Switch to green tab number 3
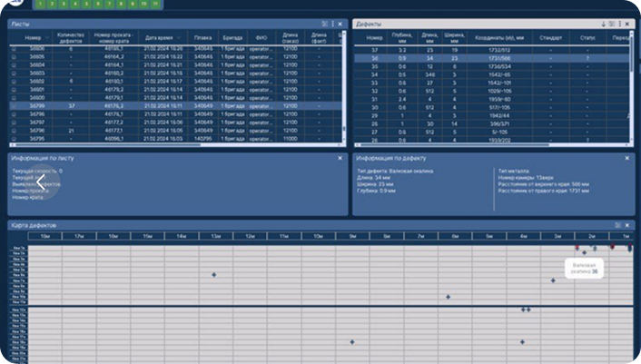Screen dimensions: 641x364 pyautogui.click(x=64, y=4)
